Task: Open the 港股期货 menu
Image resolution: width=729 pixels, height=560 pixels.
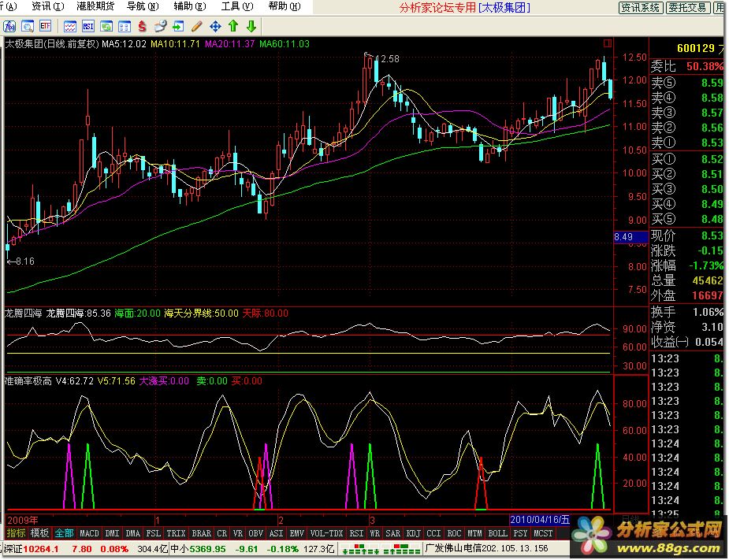Action: point(95,6)
